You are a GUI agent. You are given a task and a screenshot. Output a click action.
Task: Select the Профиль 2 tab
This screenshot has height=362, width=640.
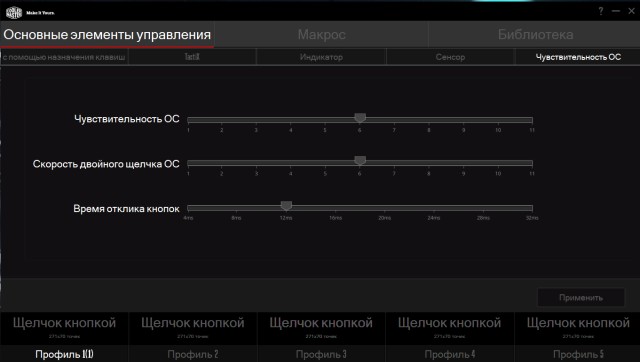193,354
